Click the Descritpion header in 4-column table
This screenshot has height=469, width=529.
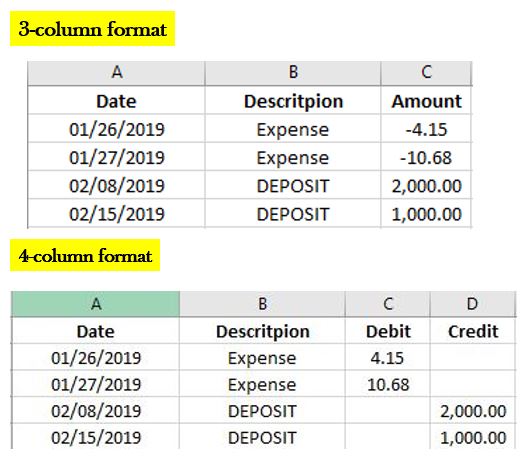[262, 331]
